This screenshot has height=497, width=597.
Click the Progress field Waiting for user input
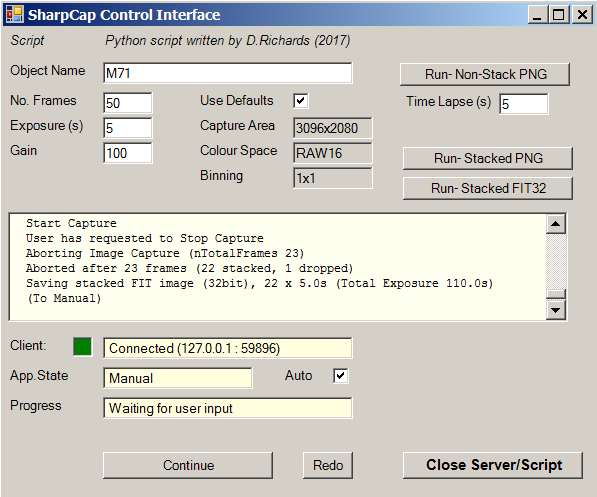(x=228, y=408)
